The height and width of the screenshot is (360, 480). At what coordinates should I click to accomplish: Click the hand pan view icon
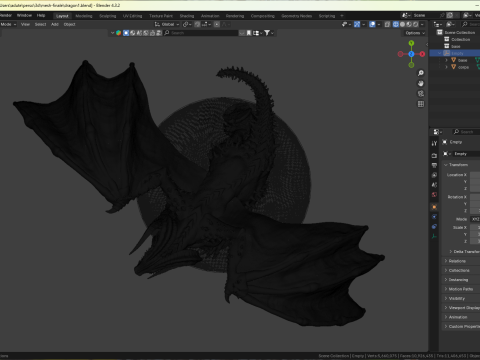[421, 83]
